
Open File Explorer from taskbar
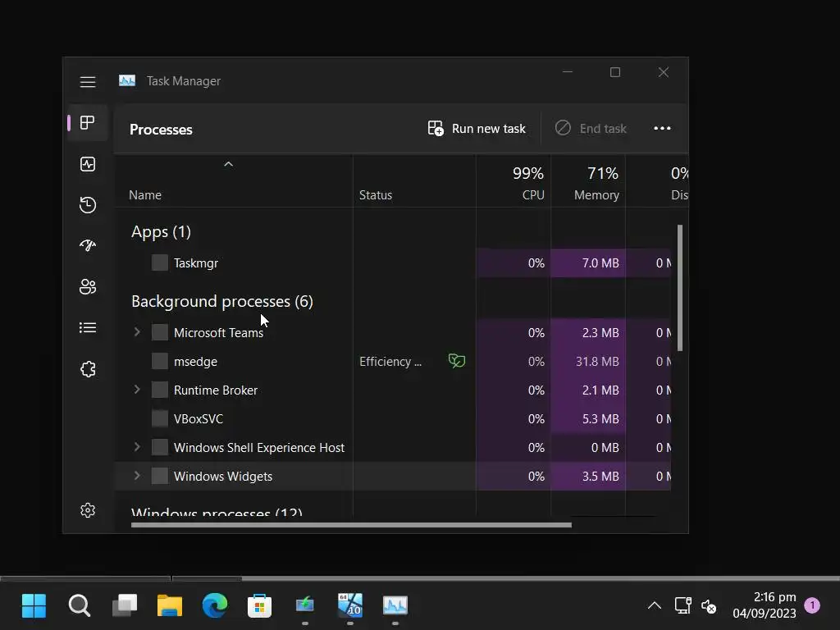coord(170,606)
